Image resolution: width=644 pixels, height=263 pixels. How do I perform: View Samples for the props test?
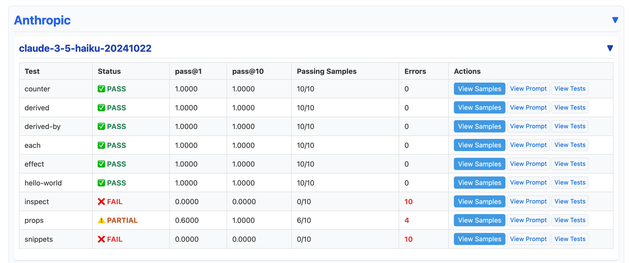click(x=479, y=220)
